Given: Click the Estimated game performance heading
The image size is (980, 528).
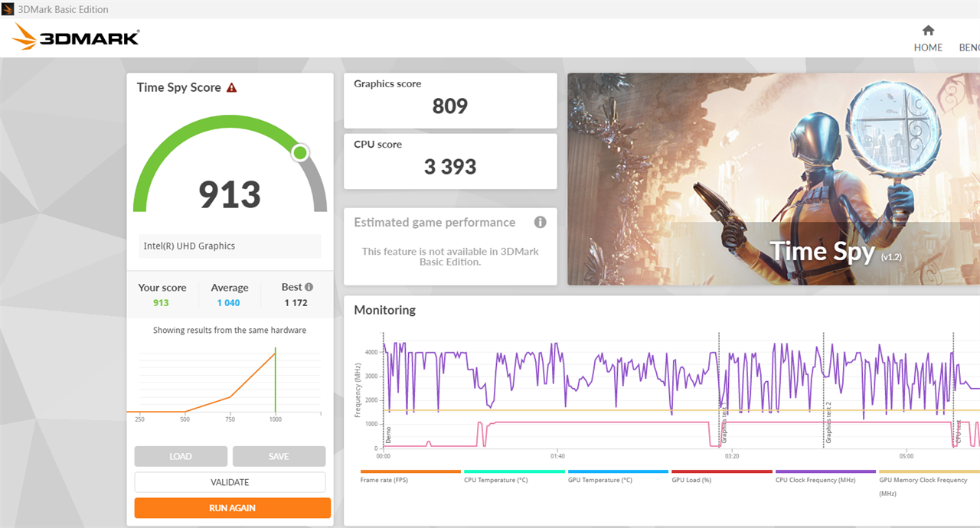Looking at the screenshot, I should (x=434, y=223).
